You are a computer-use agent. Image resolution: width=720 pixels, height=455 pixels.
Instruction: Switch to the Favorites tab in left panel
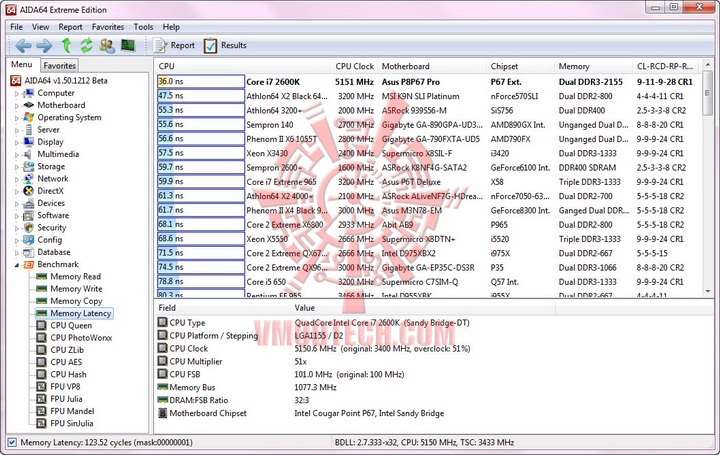59,66
